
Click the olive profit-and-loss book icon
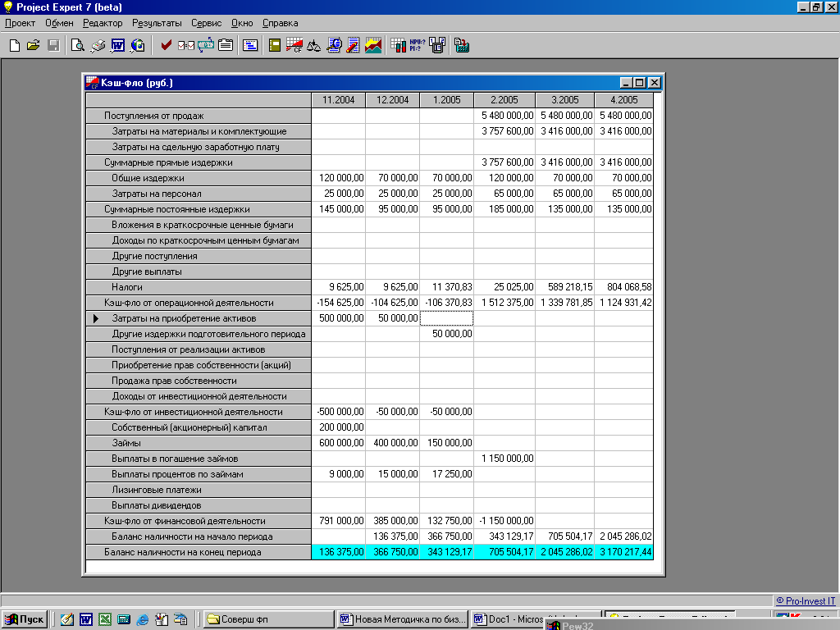[275, 46]
